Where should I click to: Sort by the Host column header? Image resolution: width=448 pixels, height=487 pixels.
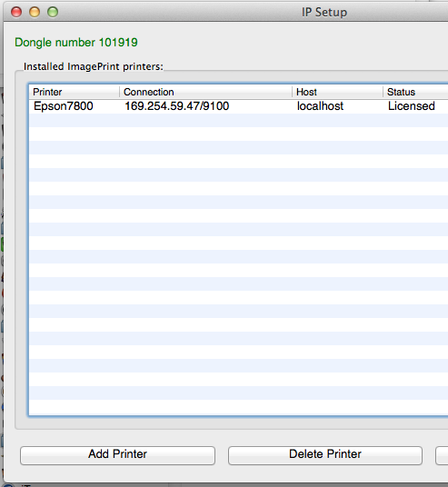337,92
